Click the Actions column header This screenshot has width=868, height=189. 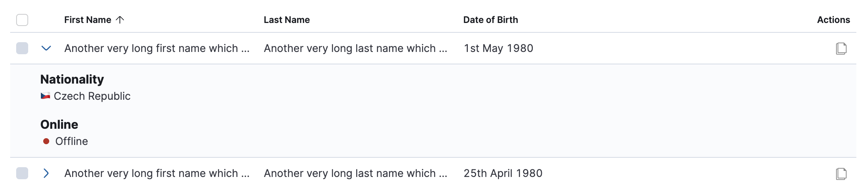coord(833,20)
